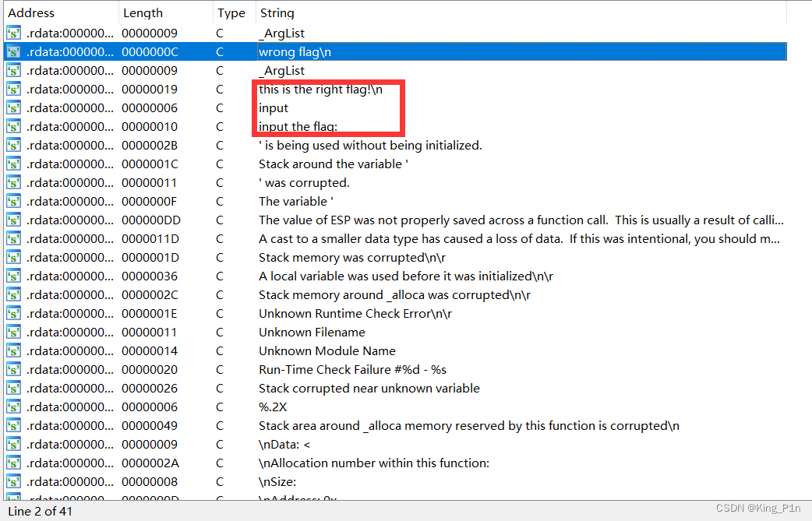Select 'Unknown Runtime Check Error\n\r' string
Viewport: 812px width, 521px height.
355,314
